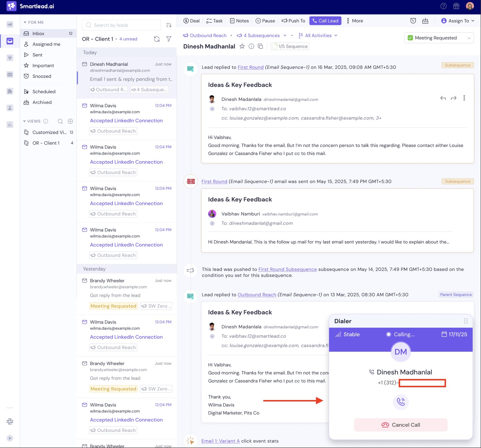Show lead info icon beside Dinesh Madhanlal

tap(251, 46)
